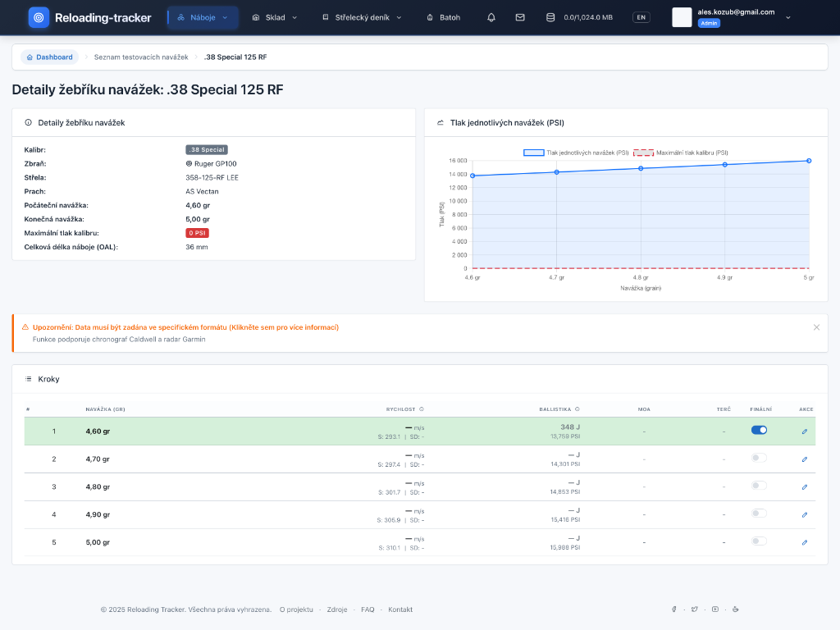This screenshot has width=840, height=630.
Task: Open the Náboje dropdown menu
Action: pyautogui.click(x=203, y=17)
